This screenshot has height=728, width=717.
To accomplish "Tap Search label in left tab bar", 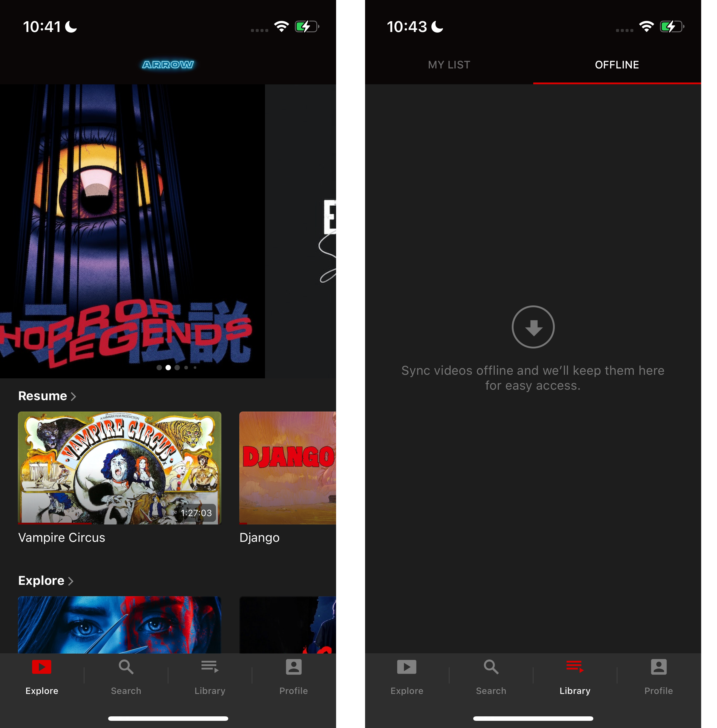I will pos(126,691).
